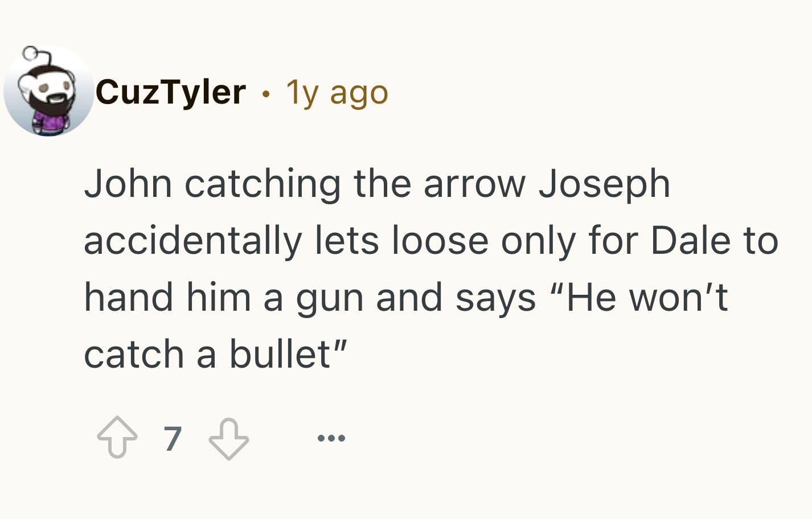Click the word 'gun' in the comment

[329, 300]
